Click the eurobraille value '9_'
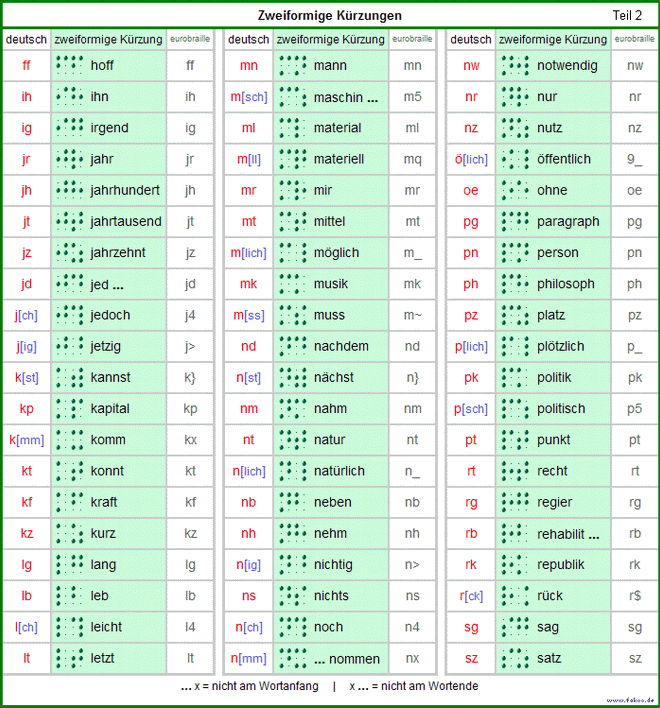Screen dimensions: 660x708 point(634,160)
